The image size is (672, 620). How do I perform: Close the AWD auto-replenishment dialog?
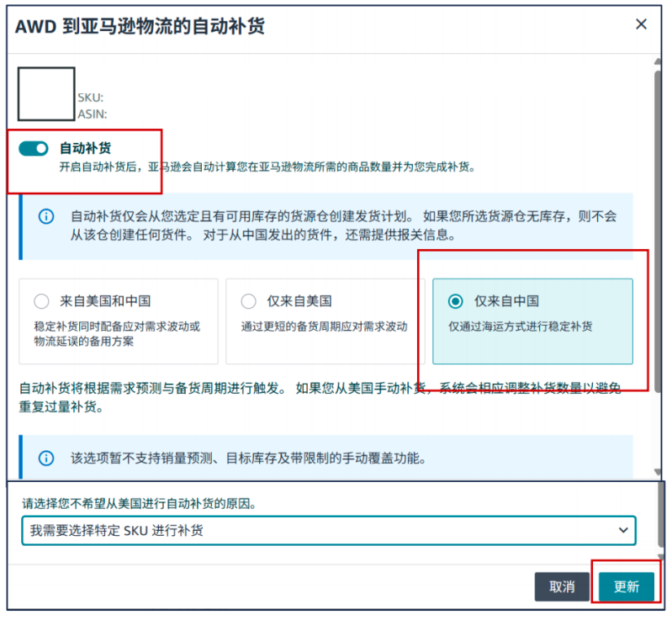[641, 24]
